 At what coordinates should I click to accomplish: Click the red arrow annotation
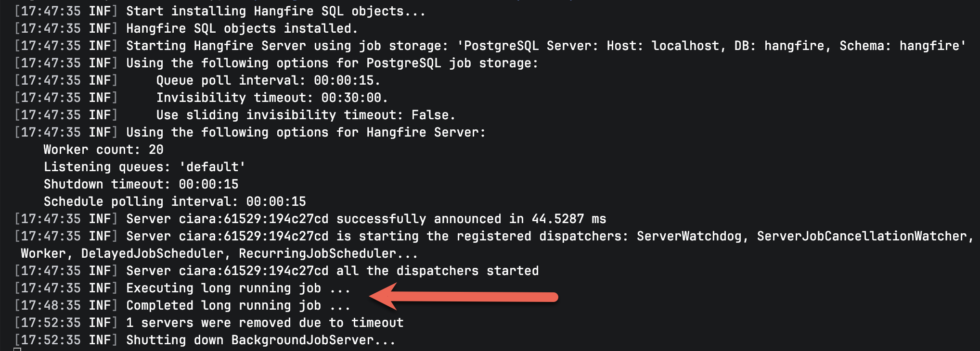coord(463,297)
